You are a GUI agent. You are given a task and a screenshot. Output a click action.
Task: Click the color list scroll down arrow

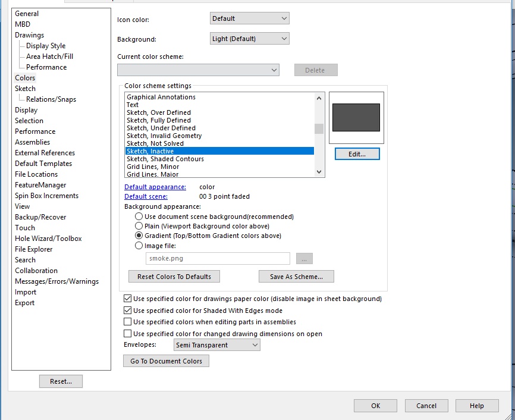[x=319, y=171]
